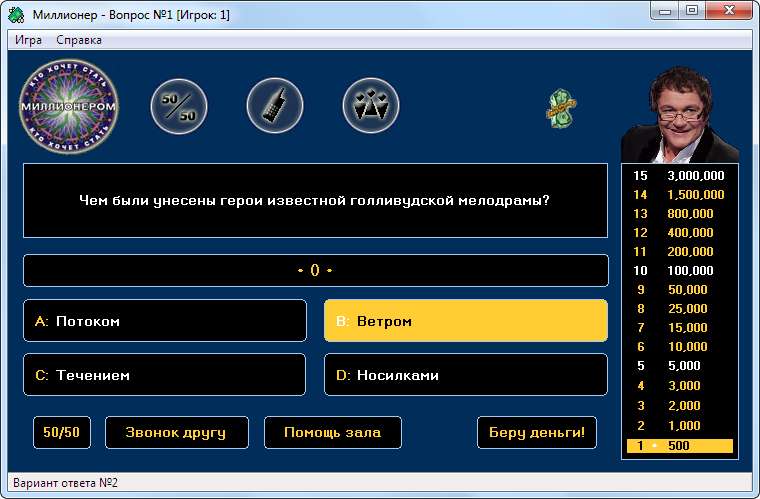The image size is (760, 499).
Task: Choose answer B: Ветром
Action: [466, 321]
